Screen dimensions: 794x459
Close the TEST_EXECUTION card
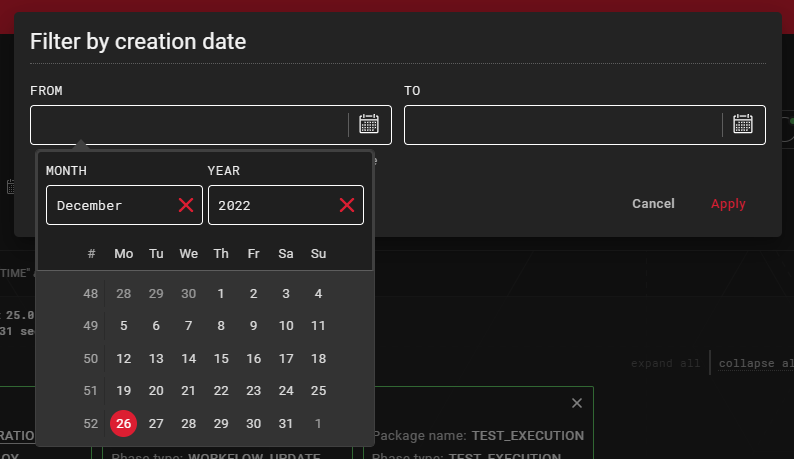(x=576, y=403)
